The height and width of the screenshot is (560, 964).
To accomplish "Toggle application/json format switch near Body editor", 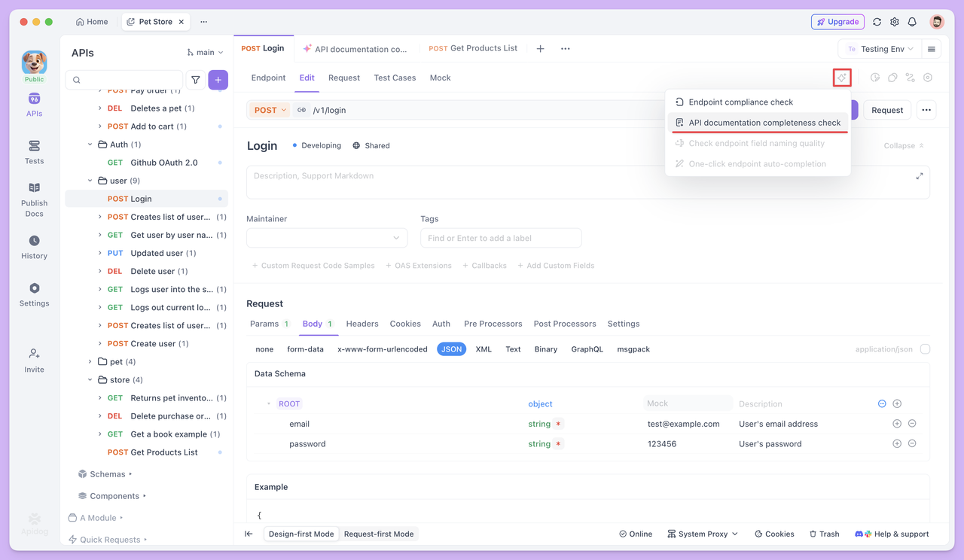I will [925, 348].
